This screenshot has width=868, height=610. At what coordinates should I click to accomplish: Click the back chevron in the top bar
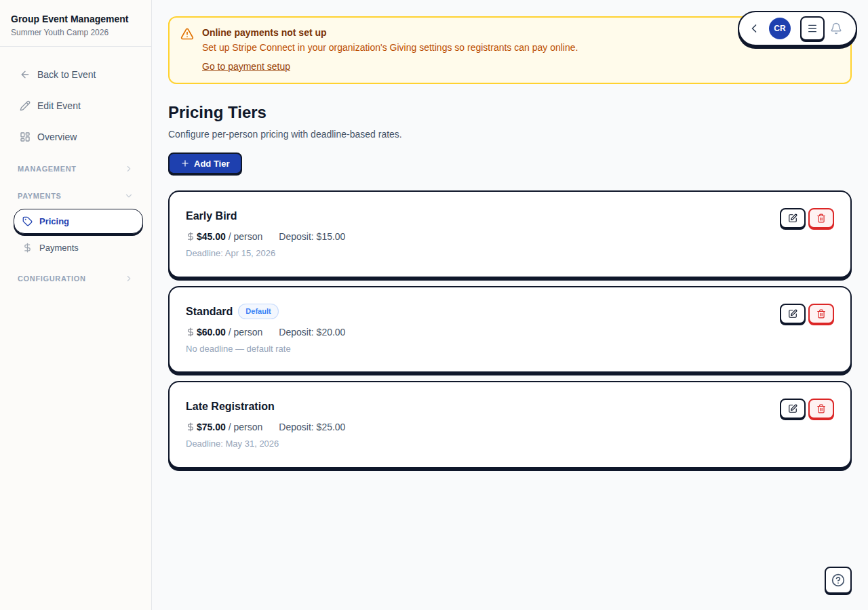753,28
